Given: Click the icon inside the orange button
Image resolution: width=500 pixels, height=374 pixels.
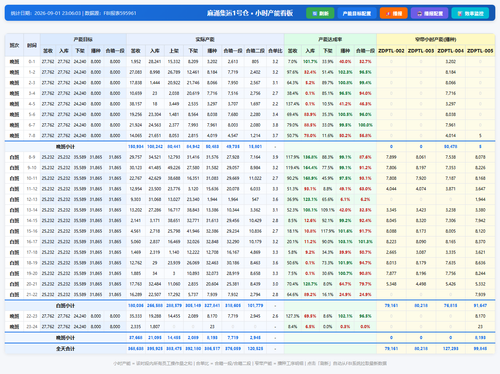Looking at the screenshot, I should coord(388,14).
